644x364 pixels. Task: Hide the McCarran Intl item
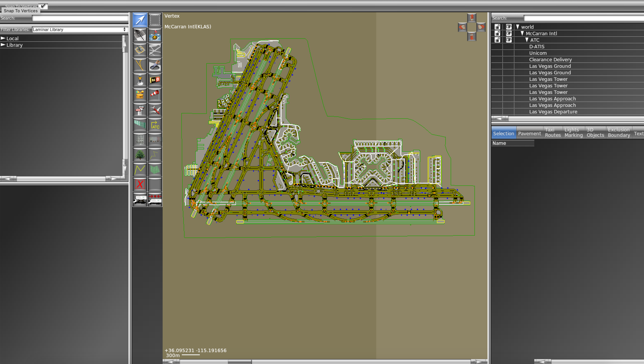509,34
